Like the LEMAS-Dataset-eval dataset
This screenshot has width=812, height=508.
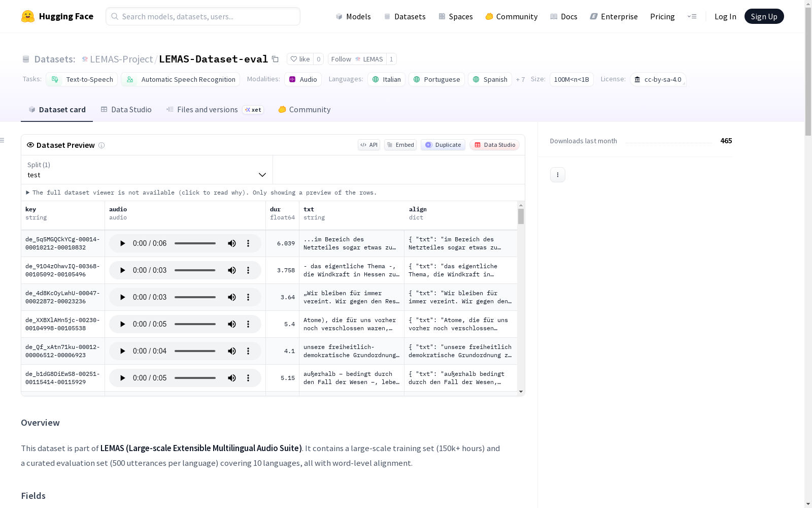click(300, 59)
